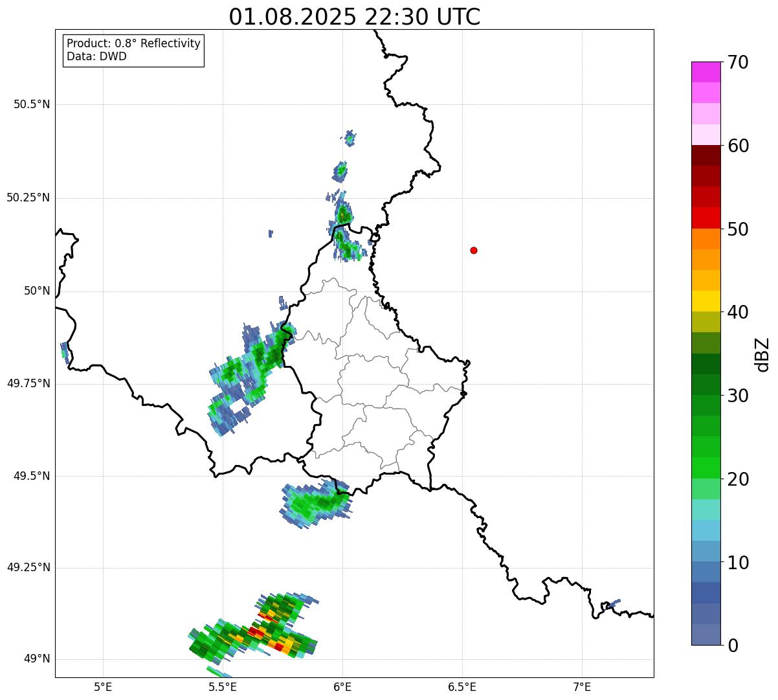Click the colorbar tick label 70

click(738, 63)
